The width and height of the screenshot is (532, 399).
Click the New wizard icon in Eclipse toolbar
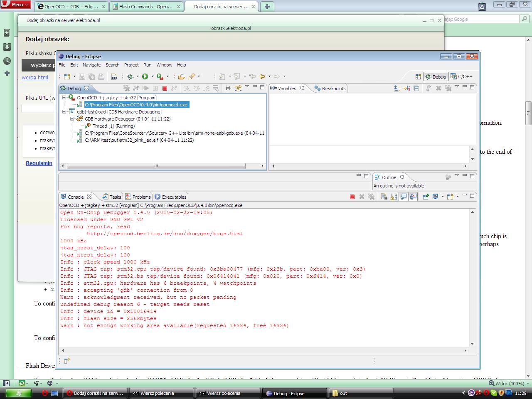tap(67, 76)
